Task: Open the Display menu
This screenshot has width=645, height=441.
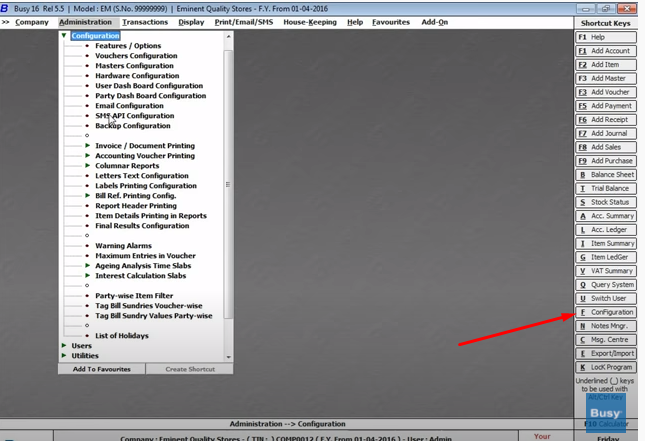Action: [x=191, y=22]
